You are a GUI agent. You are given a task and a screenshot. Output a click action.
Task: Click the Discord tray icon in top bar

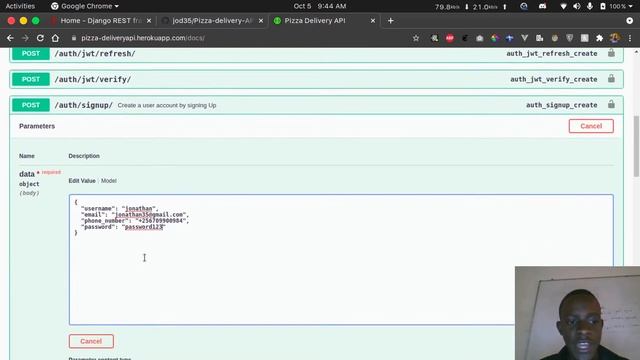coord(542,6)
